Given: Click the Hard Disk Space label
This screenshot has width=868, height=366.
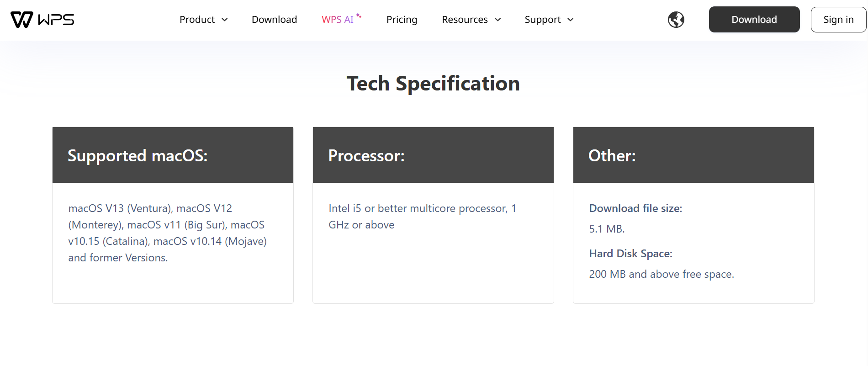Looking at the screenshot, I should tap(630, 254).
